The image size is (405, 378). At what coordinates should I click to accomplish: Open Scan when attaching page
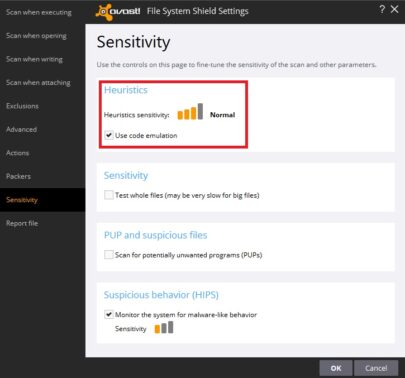click(38, 82)
